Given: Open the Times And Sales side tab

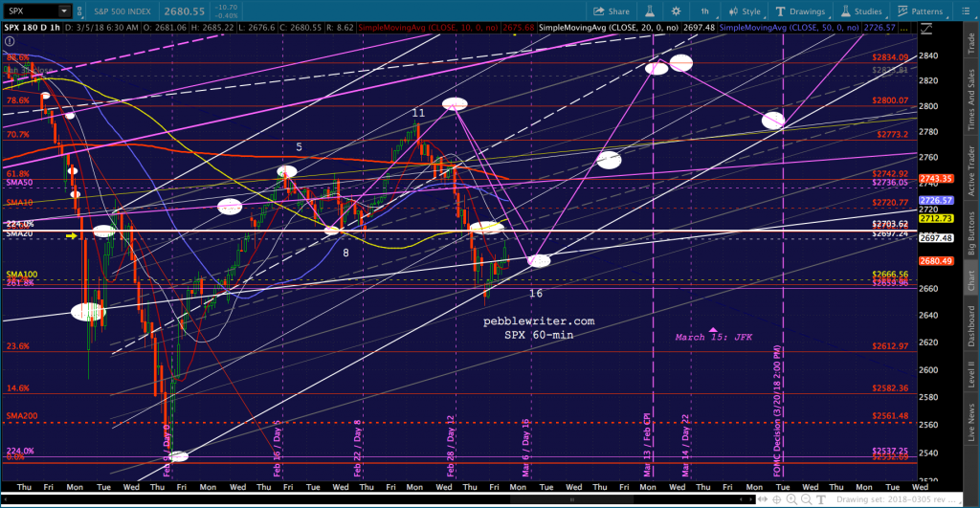Looking at the screenshot, I should pos(971,99).
